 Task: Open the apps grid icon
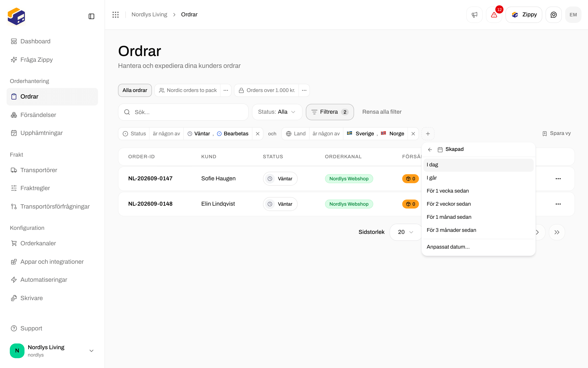pos(115,15)
